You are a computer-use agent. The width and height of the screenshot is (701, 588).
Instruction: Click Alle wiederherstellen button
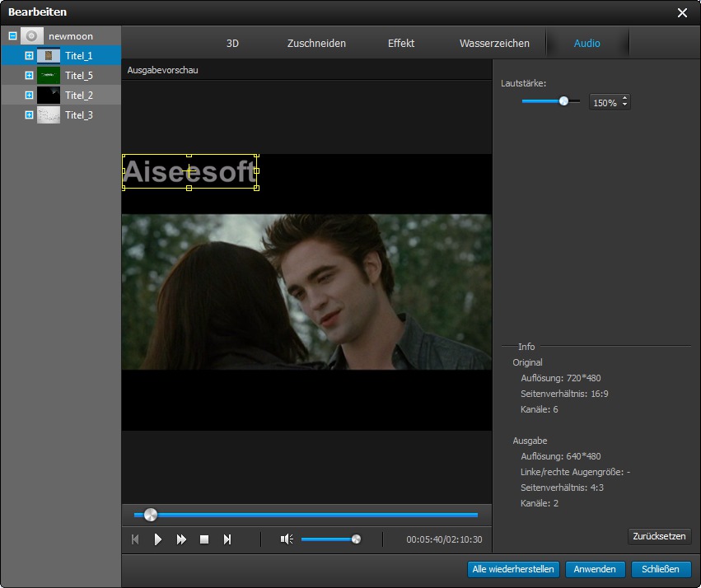click(513, 569)
